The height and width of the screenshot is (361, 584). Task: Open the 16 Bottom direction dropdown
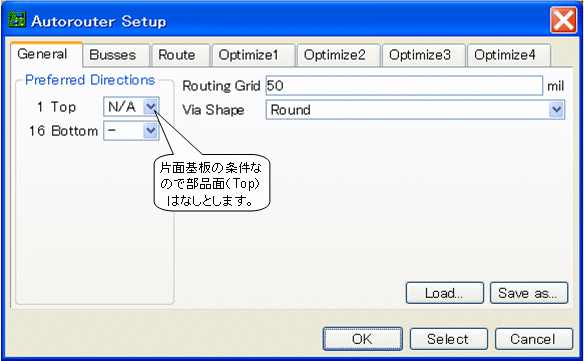[x=131, y=130]
